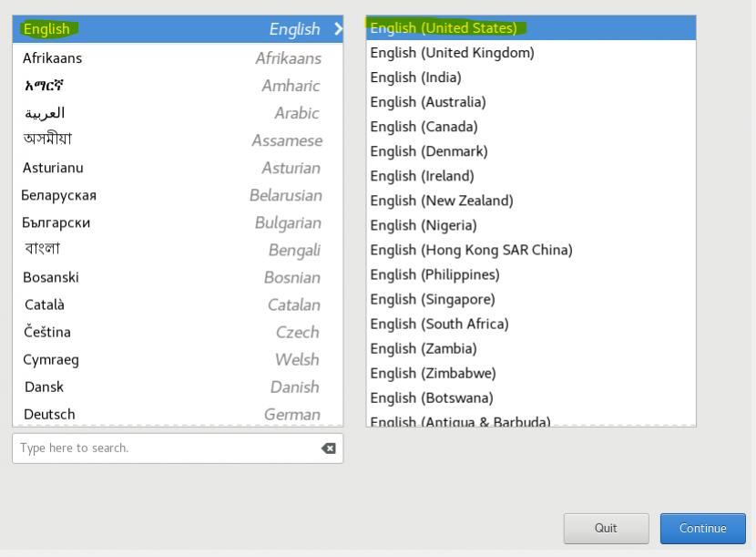The width and height of the screenshot is (756, 557).
Task: Click the Quit button
Action: [606, 528]
